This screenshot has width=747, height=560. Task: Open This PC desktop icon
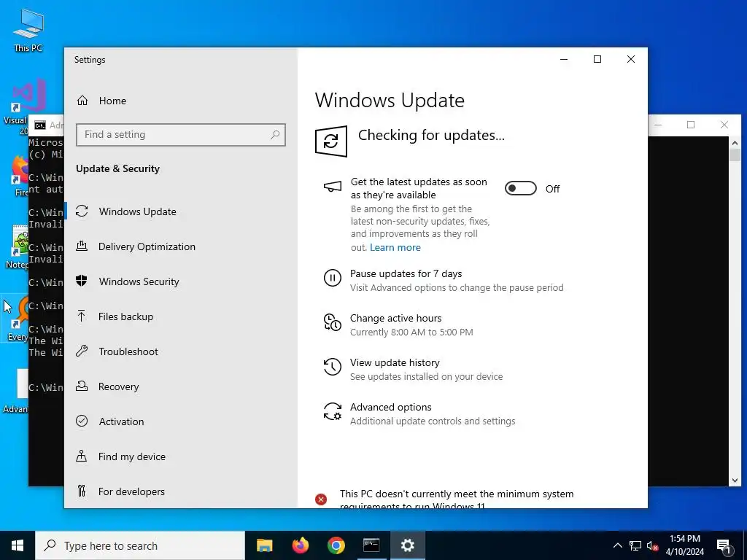[x=28, y=31]
